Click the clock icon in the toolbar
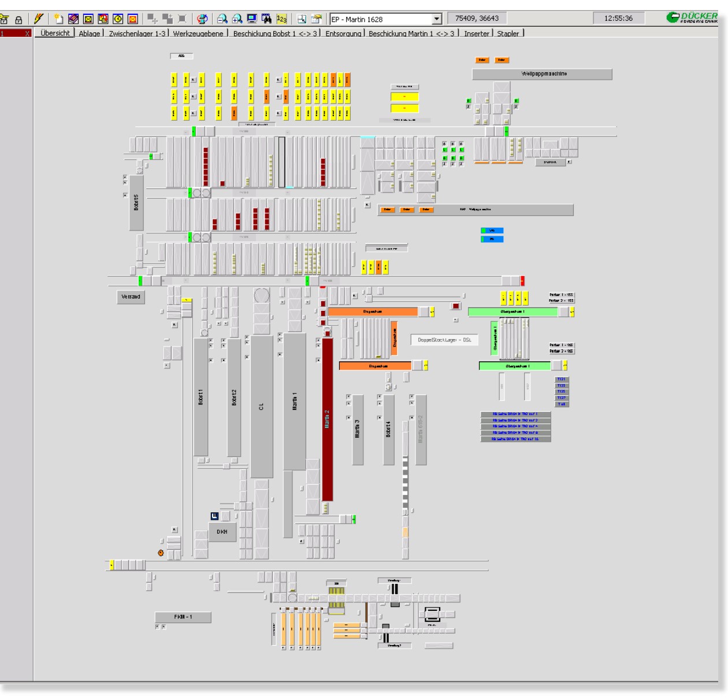Viewport: 728px width, 700px height. pos(118,18)
